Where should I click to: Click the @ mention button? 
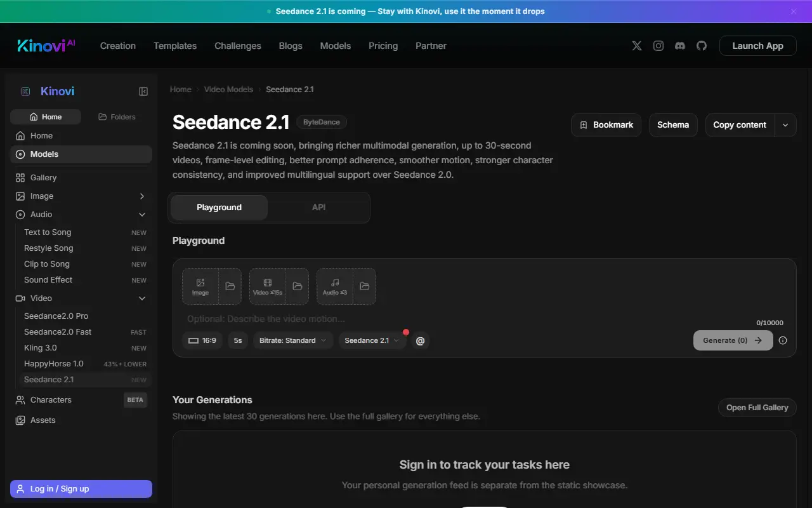(x=420, y=341)
